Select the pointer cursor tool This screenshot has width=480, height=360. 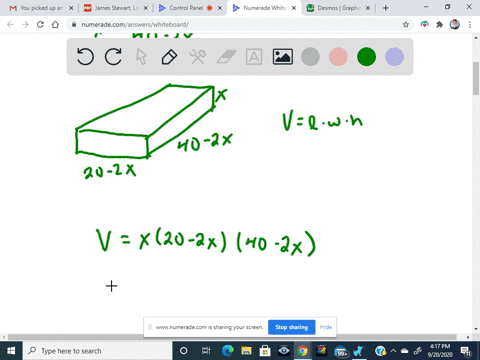(x=141, y=57)
